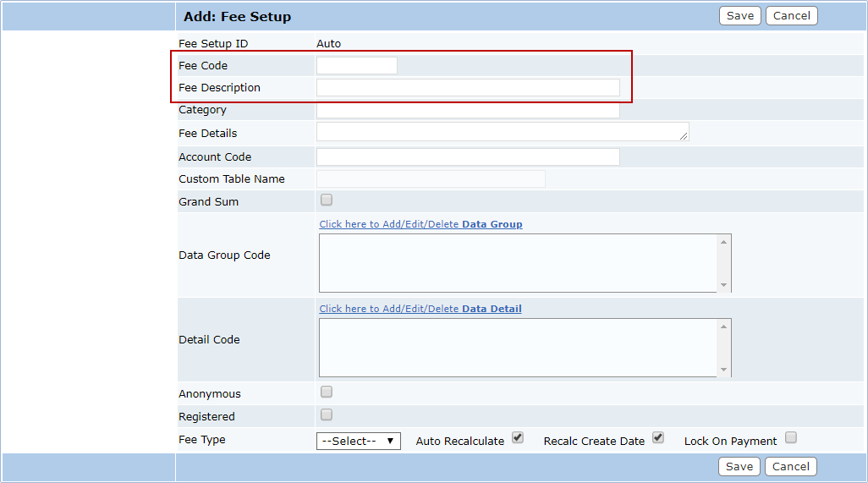
Task: Disable the Recalc Create Date checkbox
Action: pos(658,438)
